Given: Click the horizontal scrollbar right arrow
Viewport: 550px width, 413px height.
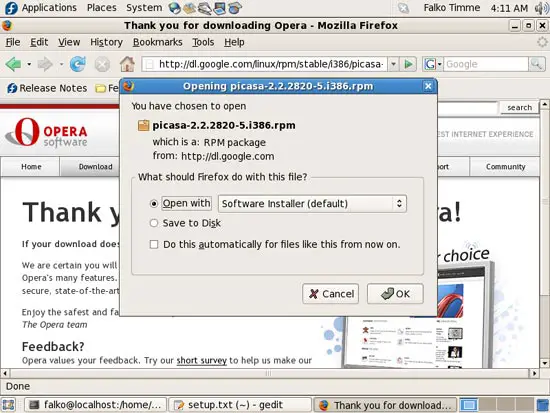Looking at the screenshot, I should (x=534, y=373).
